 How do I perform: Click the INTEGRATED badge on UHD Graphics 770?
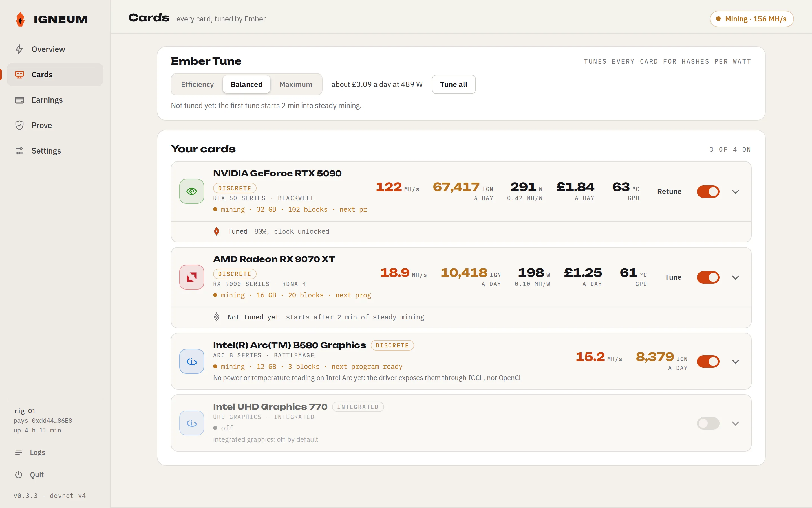pyautogui.click(x=358, y=406)
